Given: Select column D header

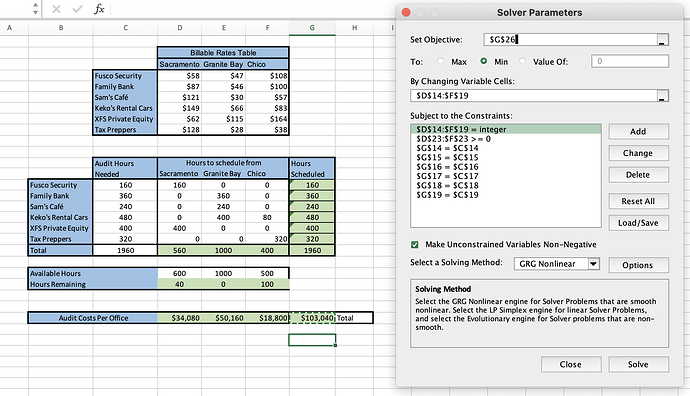Looking at the screenshot, I should click(x=180, y=28).
